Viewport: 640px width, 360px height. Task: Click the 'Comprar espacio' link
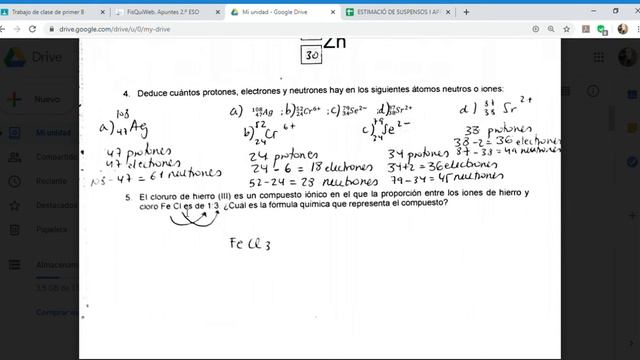(x=57, y=313)
